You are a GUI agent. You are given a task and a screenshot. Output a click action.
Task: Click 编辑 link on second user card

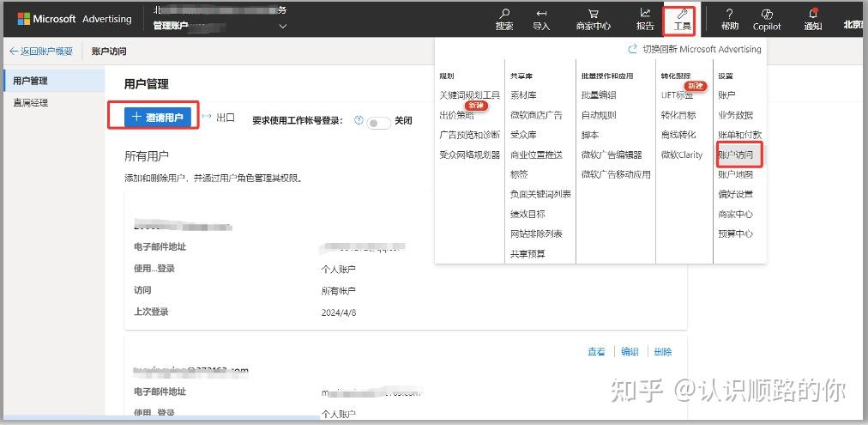(x=630, y=352)
